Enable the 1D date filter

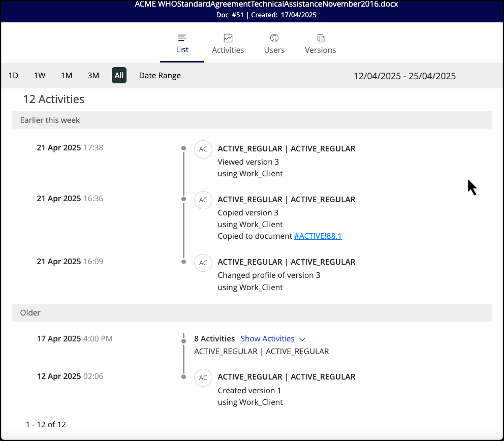pos(13,75)
